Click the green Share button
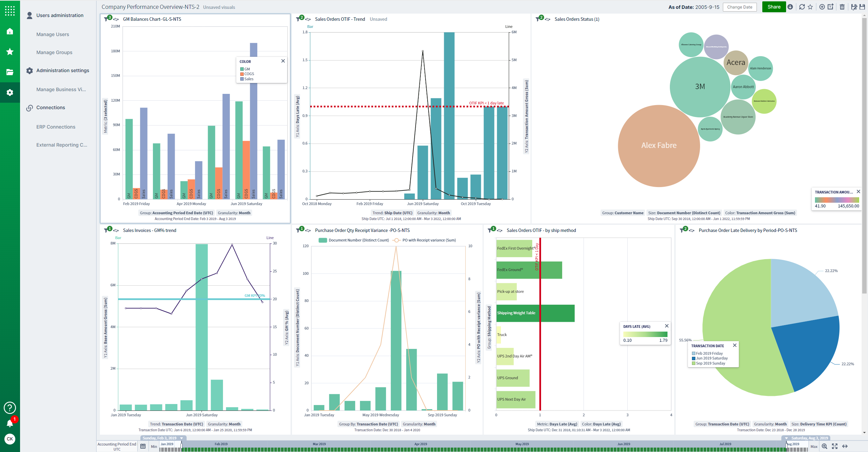 click(774, 7)
